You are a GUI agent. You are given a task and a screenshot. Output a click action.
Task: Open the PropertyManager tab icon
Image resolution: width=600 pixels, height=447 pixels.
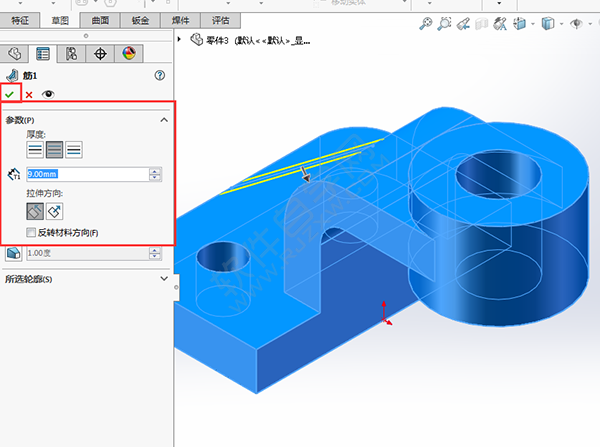pyautogui.click(x=43, y=54)
